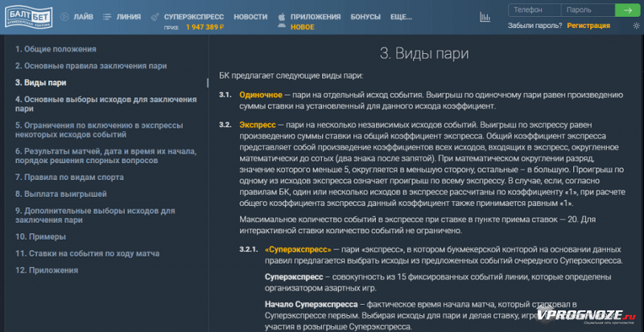Click the orange term Экспресс
The image size is (644, 332).
click(x=258, y=125)
